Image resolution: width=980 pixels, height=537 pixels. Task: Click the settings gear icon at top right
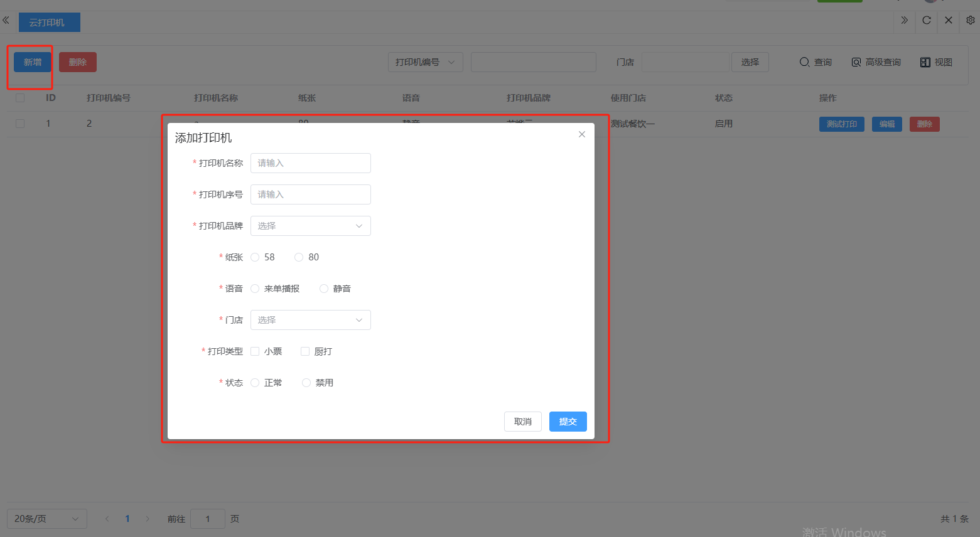coord(970,20)
